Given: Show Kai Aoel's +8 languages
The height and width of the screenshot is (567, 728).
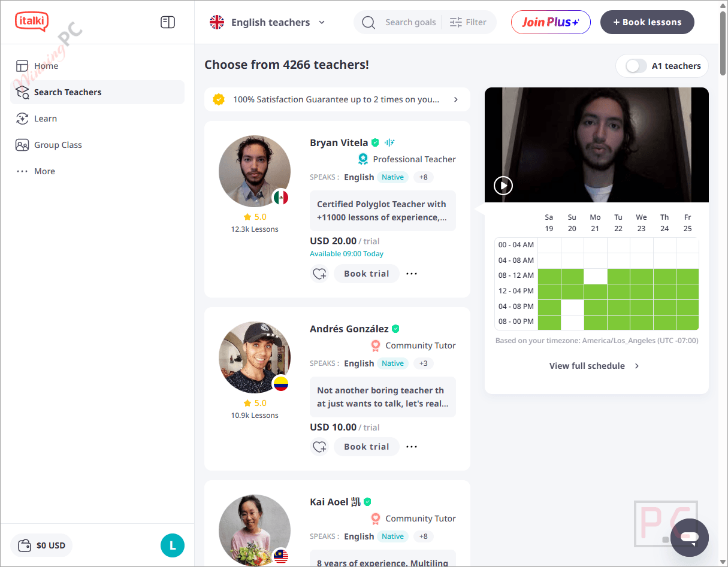Looking at the screenshot, I should pyautogui.click(x=424, y=536).
